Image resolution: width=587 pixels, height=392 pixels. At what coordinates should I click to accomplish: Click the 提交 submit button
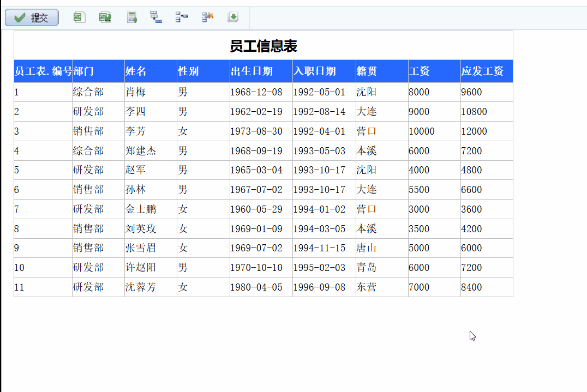(x=32, y=18)
